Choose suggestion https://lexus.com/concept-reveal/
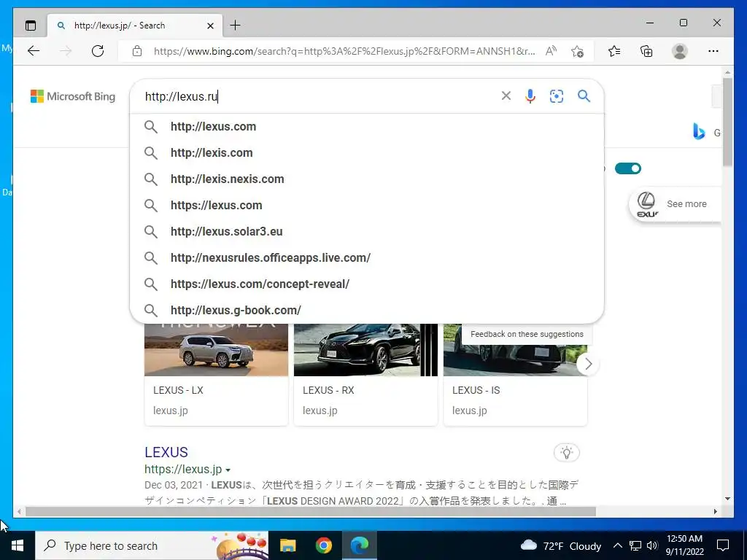 click(x=367, y=284)
